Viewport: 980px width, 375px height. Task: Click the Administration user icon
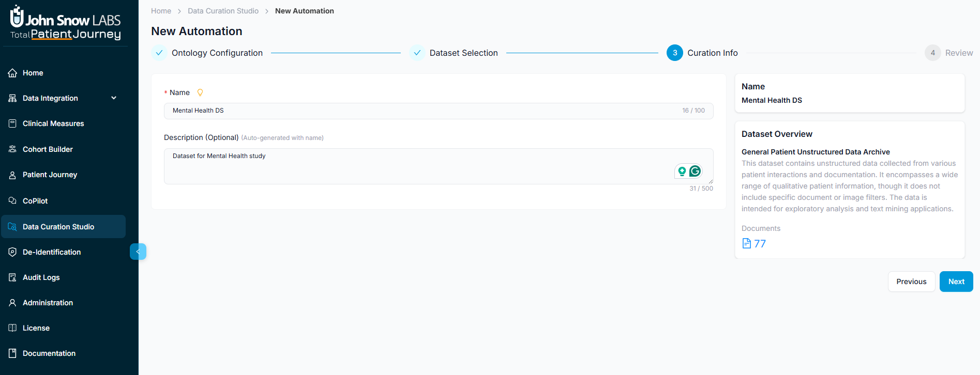click(12, 303)
